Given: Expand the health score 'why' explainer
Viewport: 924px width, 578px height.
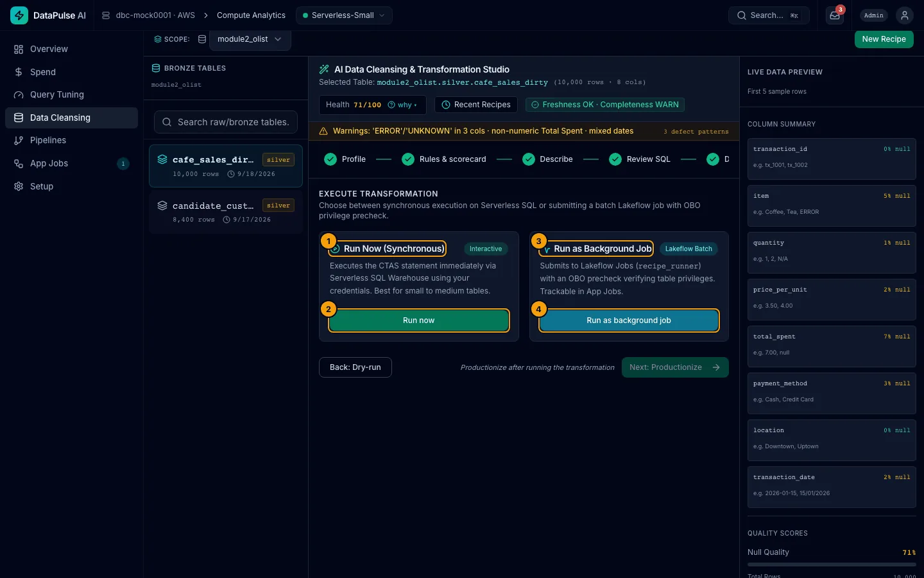Looking at the screenshot, I should pyautogui.click(x=402, y=105).
